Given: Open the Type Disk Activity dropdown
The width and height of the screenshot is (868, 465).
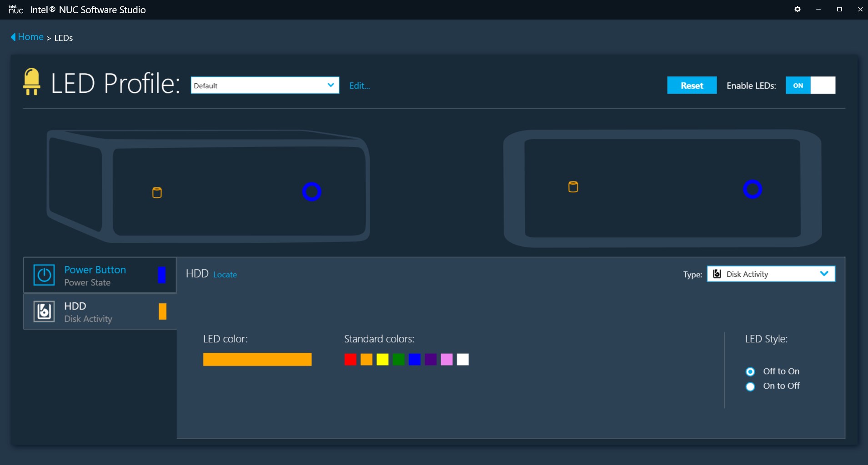Looking at the screenshot, I should coord(771,274).
